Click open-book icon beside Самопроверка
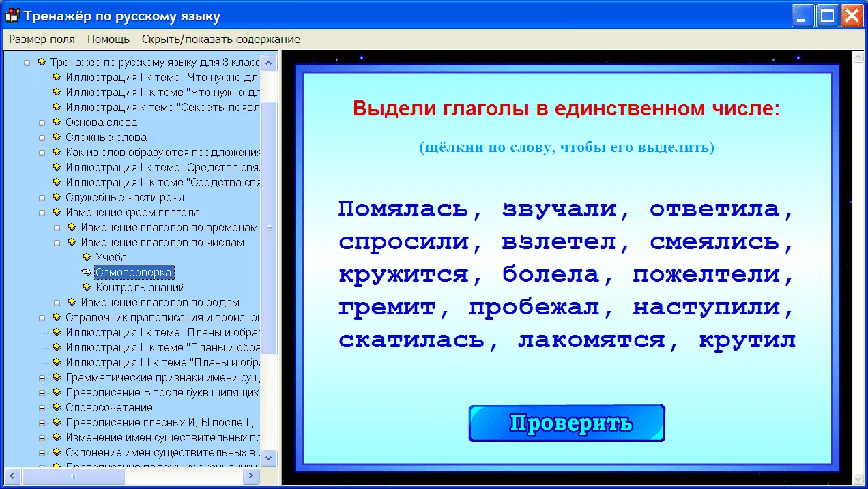 [86, 272]
